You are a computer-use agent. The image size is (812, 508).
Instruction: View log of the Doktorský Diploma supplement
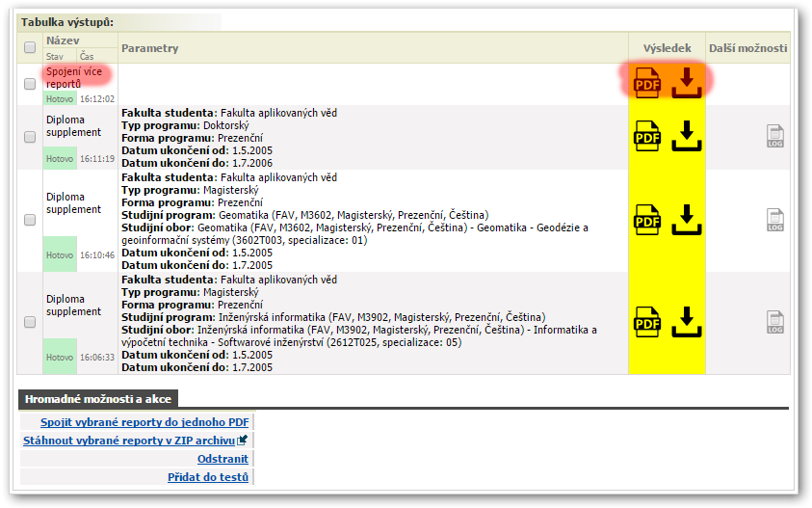click(775, 136)
